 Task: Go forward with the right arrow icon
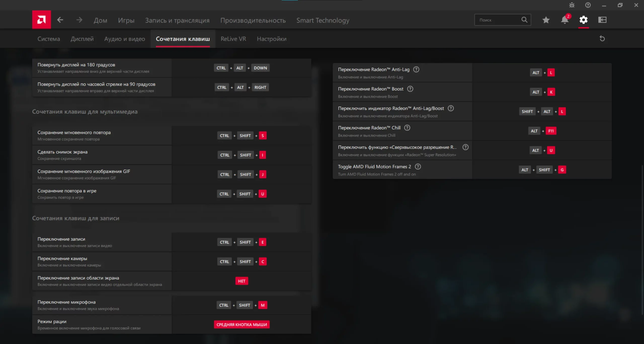[x=79, y=20]
